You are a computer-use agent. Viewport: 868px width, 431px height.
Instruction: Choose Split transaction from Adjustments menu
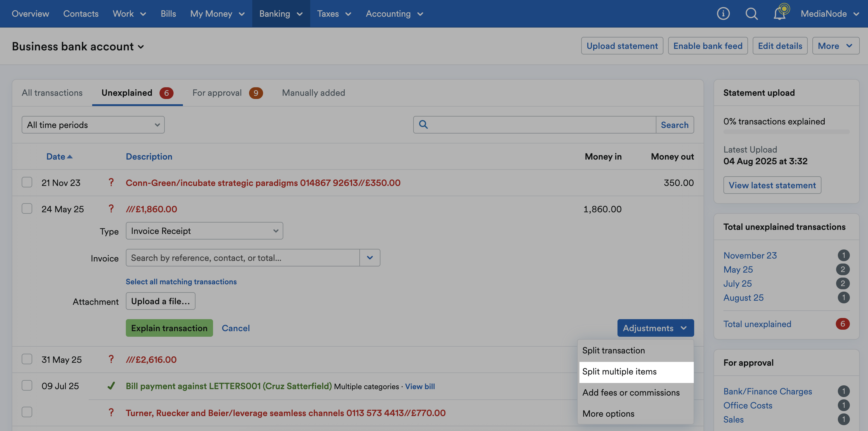pos(636,350)
